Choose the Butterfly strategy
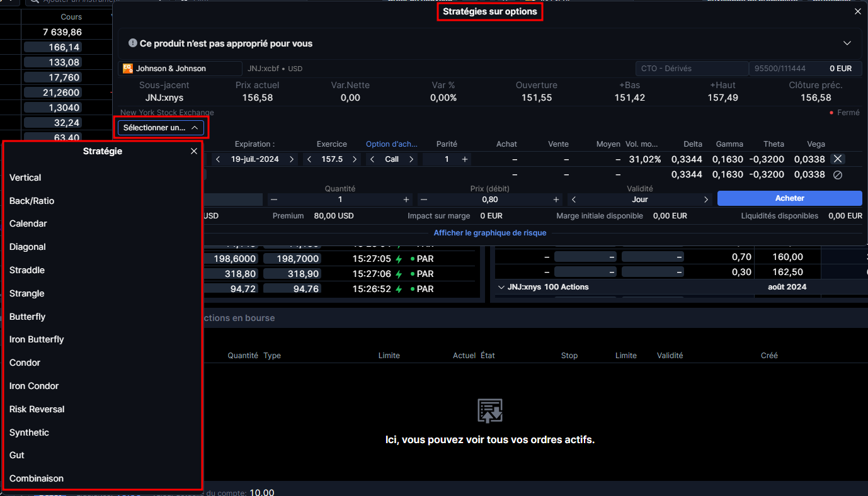The width and height of the screenshot is (868, 496). pyautogui.click(x=28, y=317)
